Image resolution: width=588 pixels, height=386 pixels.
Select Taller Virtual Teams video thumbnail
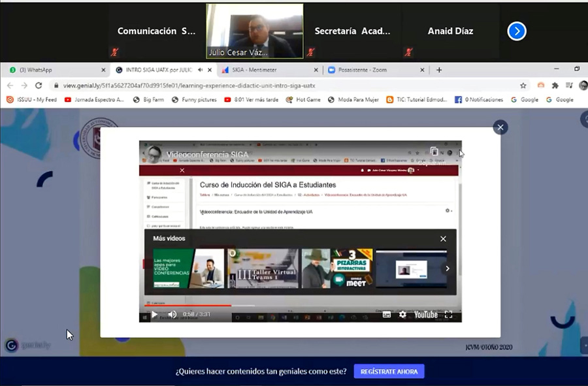[x=263, y=268]
